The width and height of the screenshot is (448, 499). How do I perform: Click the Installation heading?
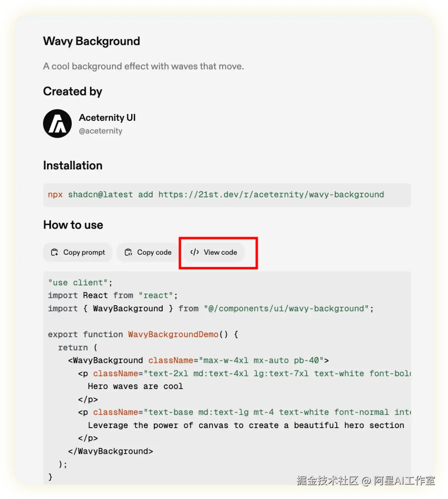pos(73,166)
